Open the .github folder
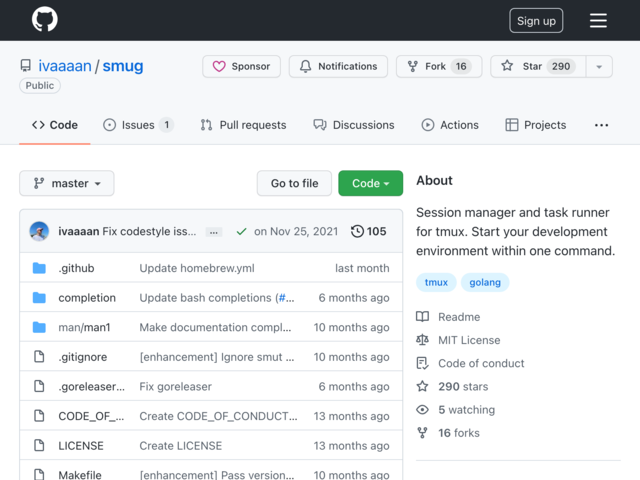640x480 pixels. [x=76, y=268]
